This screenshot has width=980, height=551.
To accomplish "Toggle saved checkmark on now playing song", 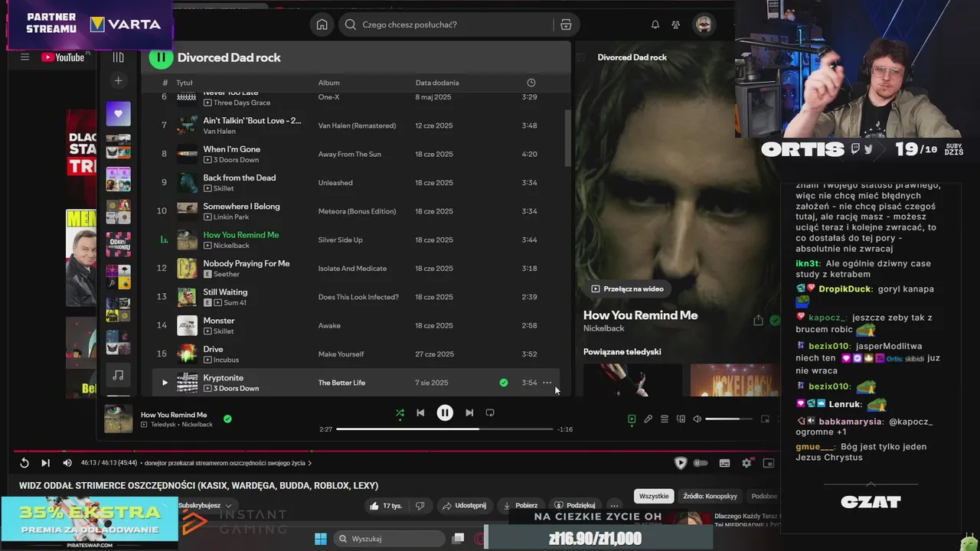I will tap(227, 419).
